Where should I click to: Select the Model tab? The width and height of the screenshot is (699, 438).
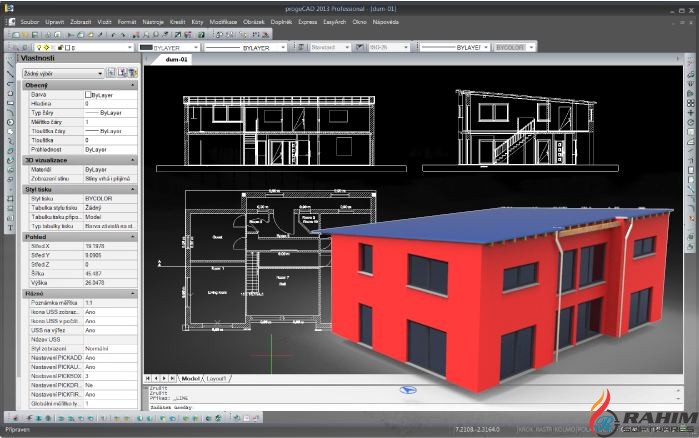[190, 378]
